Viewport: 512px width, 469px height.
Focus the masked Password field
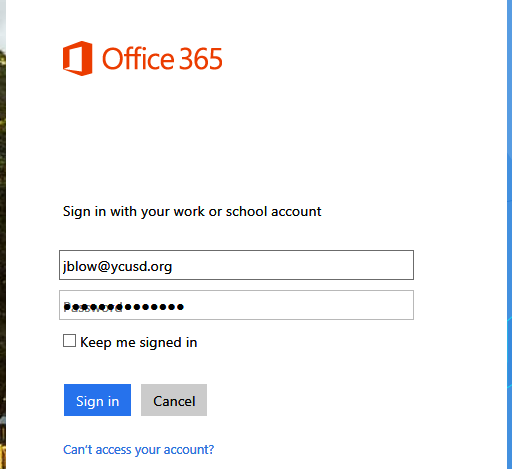[236, 305]
